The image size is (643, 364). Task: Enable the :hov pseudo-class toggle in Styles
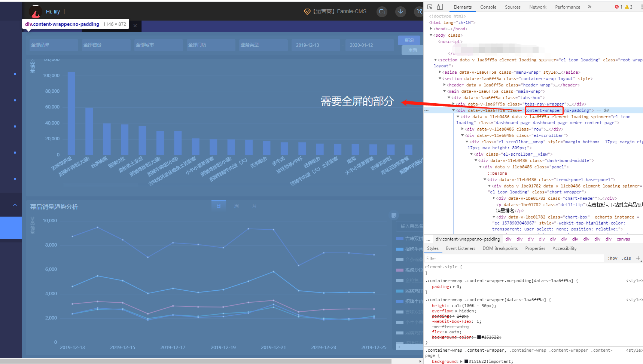(x=613, y=258)
